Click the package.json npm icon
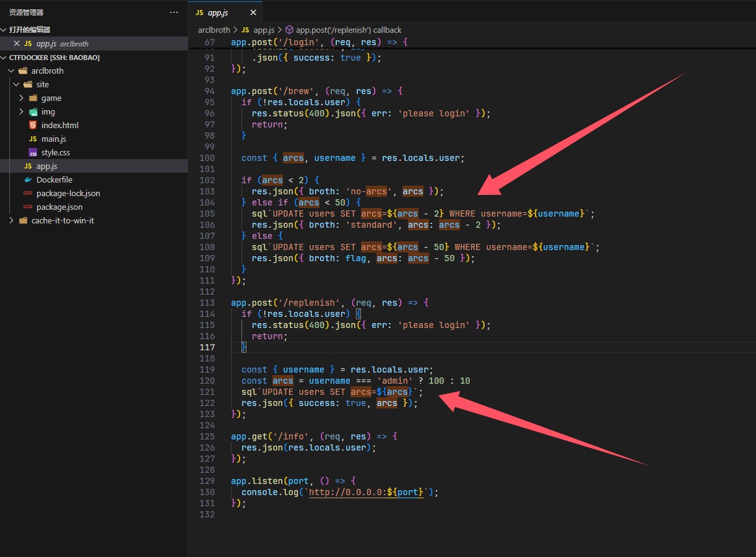Viewport: 756px width, 557px height. pyautogui.click(x=28, y=207)
